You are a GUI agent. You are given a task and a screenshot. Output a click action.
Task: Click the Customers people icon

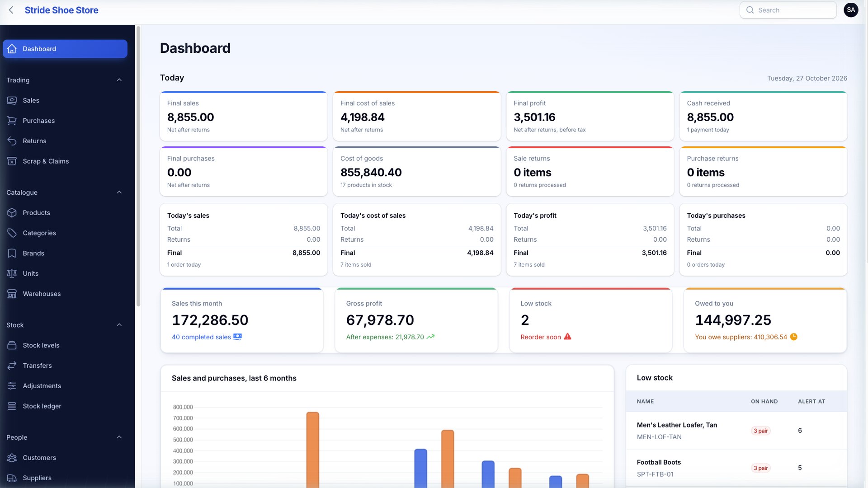click(12, 458)
